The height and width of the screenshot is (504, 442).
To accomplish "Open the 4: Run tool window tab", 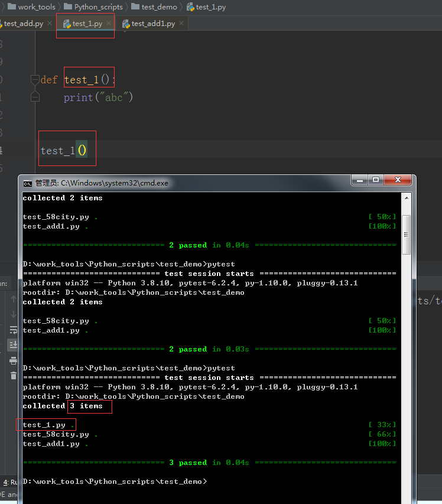I will pos(9,482).
